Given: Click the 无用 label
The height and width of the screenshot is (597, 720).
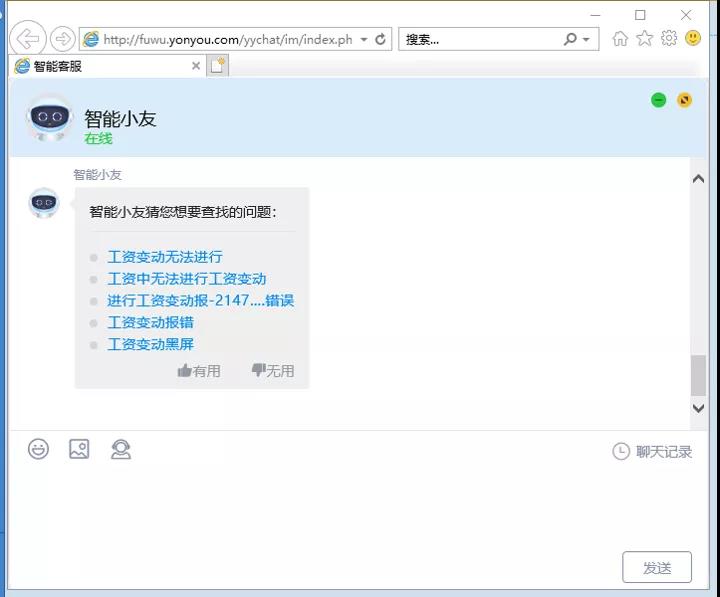Looking at the screenshot, I should click(x=280, y=371).
